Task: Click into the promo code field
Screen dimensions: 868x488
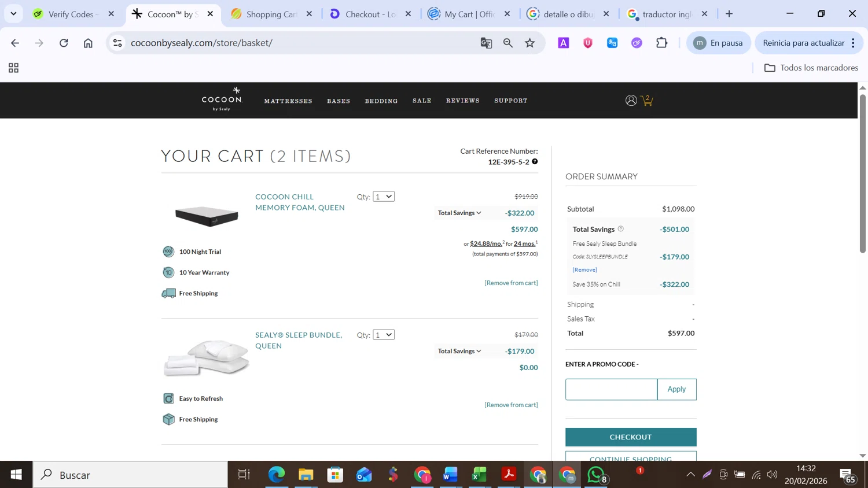Action: pyautogui.click(x=611, y=389)
